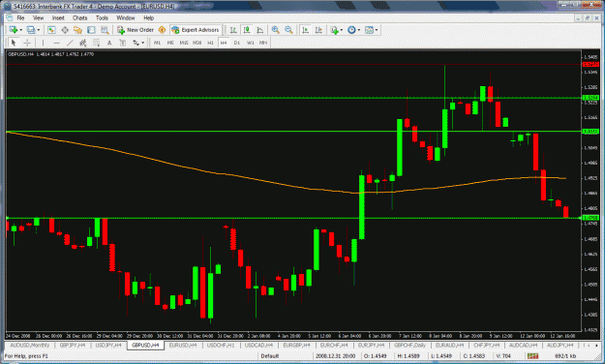Viewport: 605px width, 364px height.
Task: Switch to candlestick chart icon
Action: pos(247,30)
